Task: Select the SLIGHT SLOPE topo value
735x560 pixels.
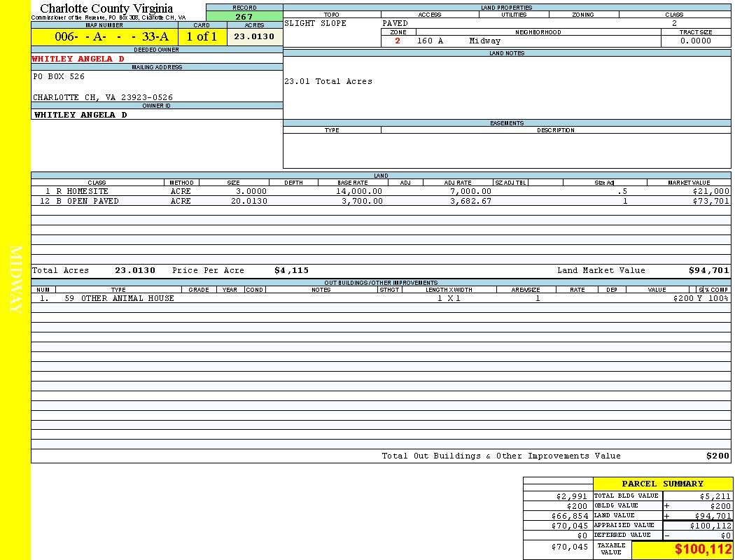Action: coord(315,23)
